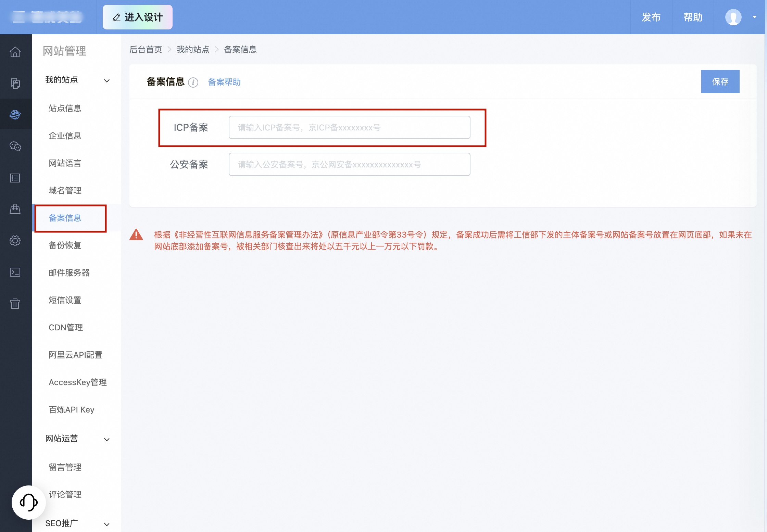This screenshot has height=532, width=767.
Task: Select 备案信息 menu item
Action: [x=65, y=218]
